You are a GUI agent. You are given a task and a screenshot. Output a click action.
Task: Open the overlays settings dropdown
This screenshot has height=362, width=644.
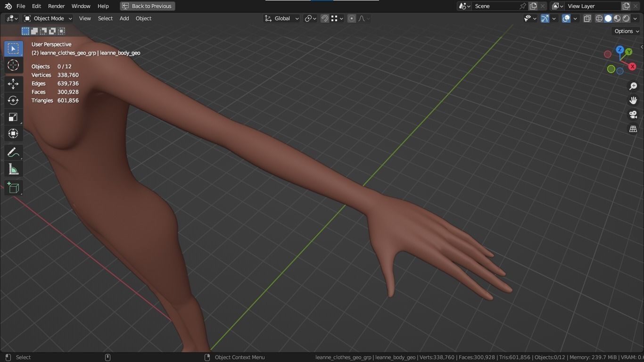pyautogui.click(x=575, y=18)
